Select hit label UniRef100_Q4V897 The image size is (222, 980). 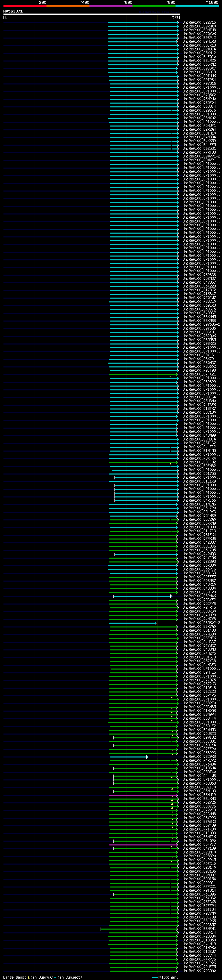coord(199,282)
